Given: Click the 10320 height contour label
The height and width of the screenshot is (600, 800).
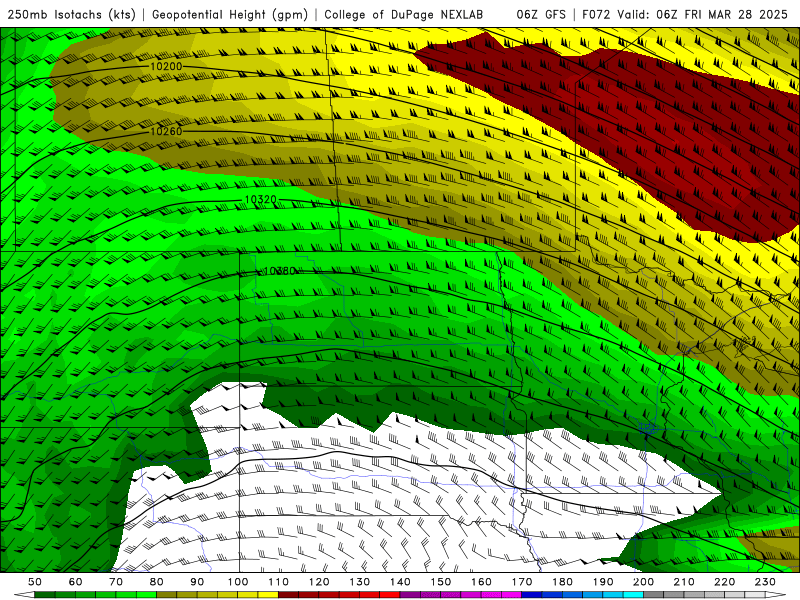Looking at the screenshot, I should point(261,199).
